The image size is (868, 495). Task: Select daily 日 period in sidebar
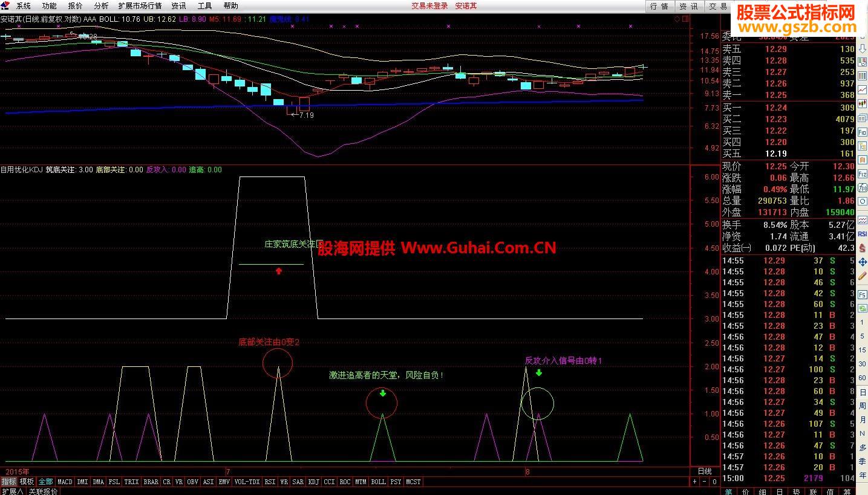coord(863,392)
